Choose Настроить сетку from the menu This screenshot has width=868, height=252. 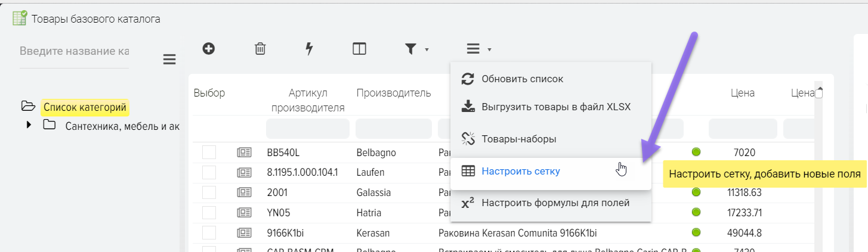pos(521,172)
